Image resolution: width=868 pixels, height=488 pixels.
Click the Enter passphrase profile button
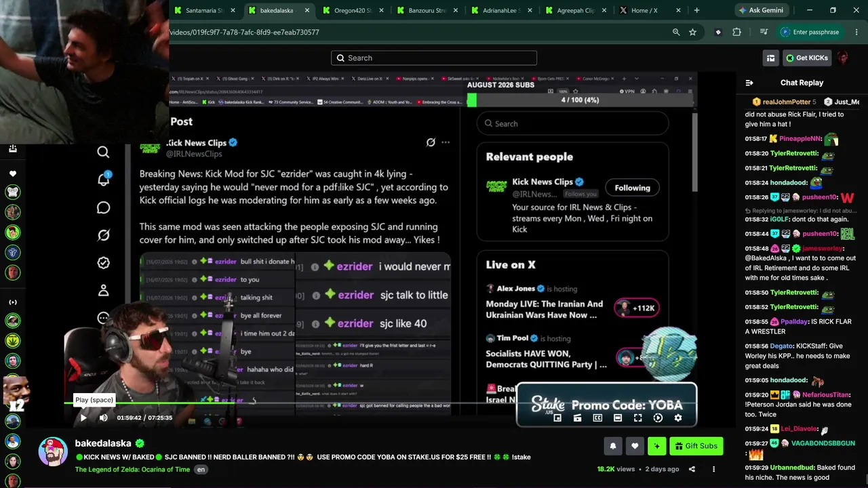pos(810,32)
